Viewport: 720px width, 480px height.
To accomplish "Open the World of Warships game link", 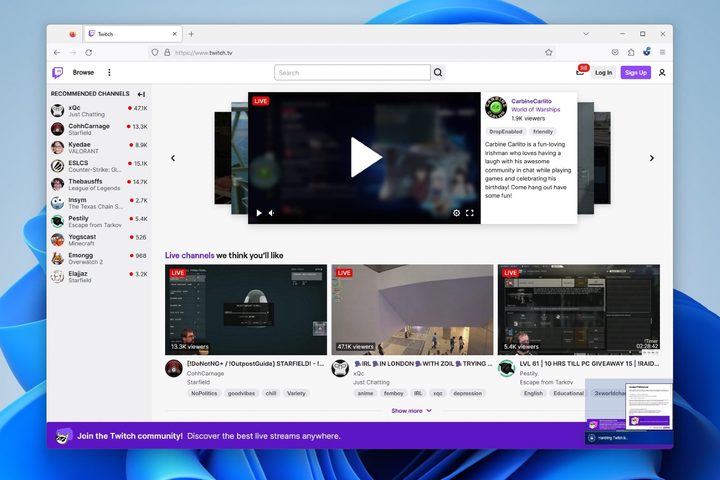I will tap(535, 109).
